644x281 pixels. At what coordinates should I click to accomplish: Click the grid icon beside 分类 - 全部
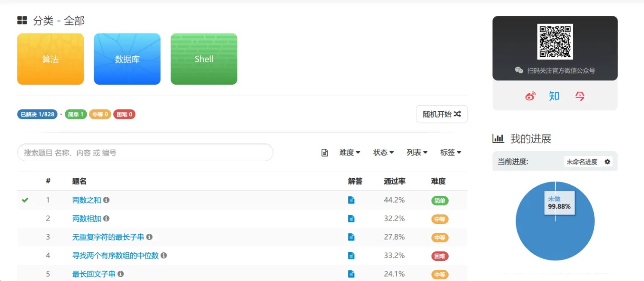click(22, 20)
